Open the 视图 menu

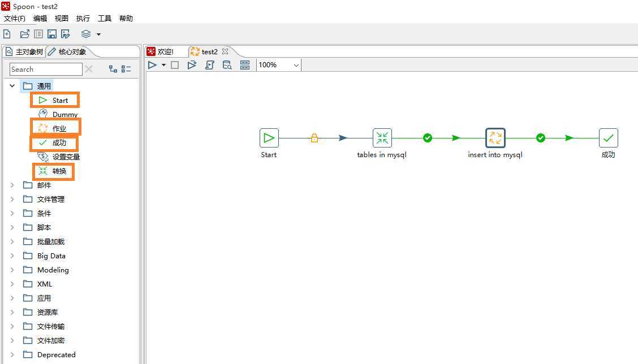pyautogui.click(x=62, y=18)
